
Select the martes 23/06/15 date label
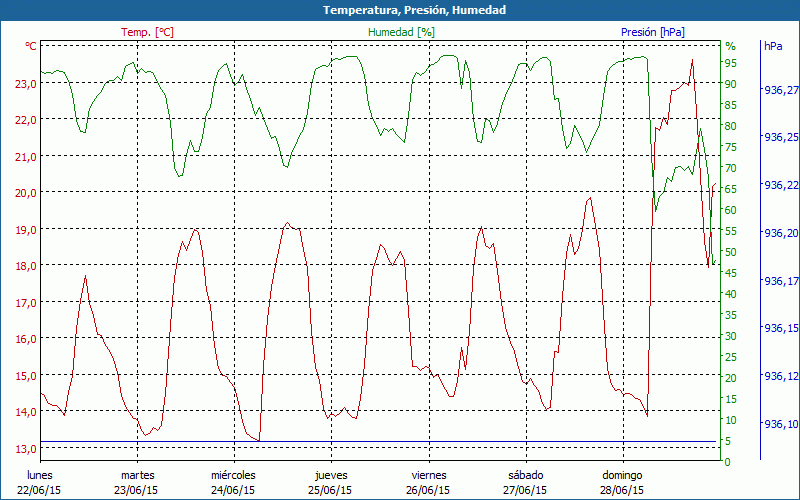pyautogui.click(x=137, y=482)
